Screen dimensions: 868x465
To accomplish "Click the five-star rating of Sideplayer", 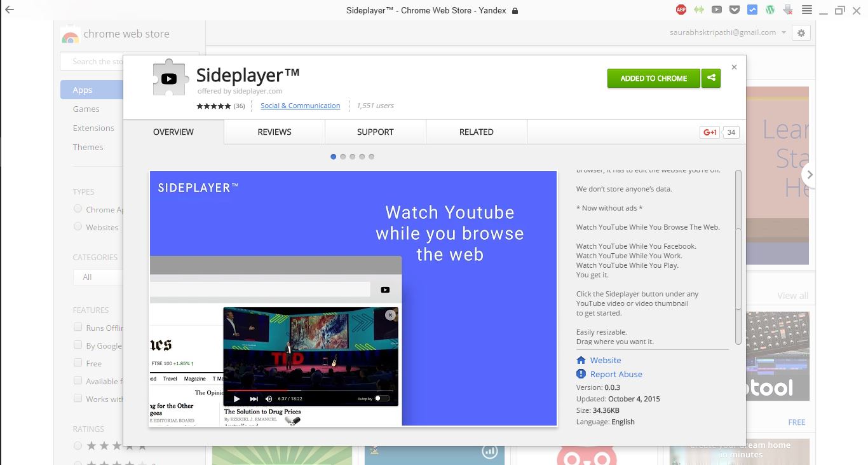I will pyautogui.click(x=214, y=106).
